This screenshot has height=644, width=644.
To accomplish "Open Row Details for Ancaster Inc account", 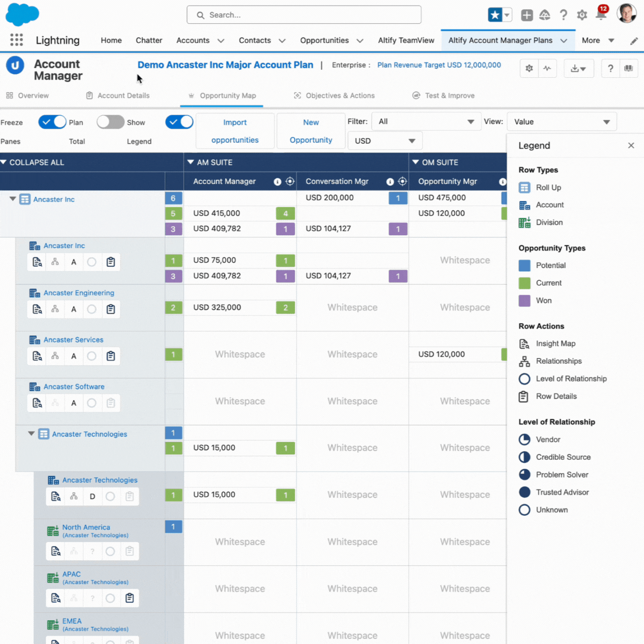I will 110,262.
